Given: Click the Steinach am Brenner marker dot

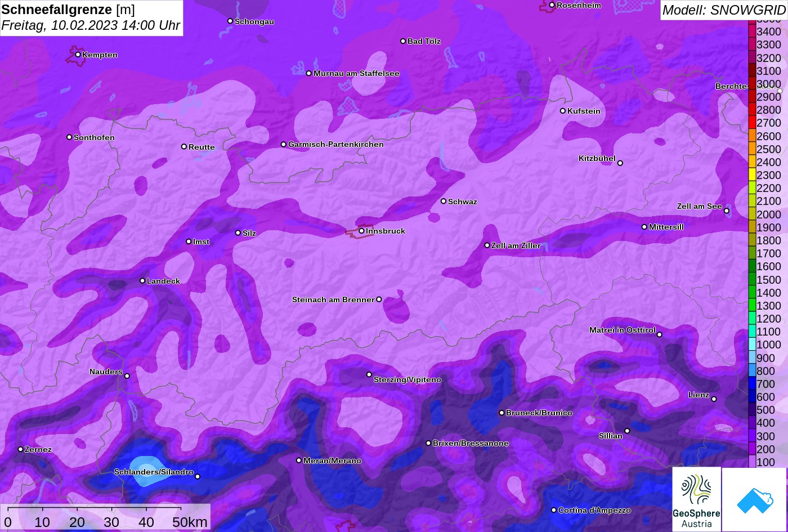Looking at the screenshot, I should (x=379, y=299).
